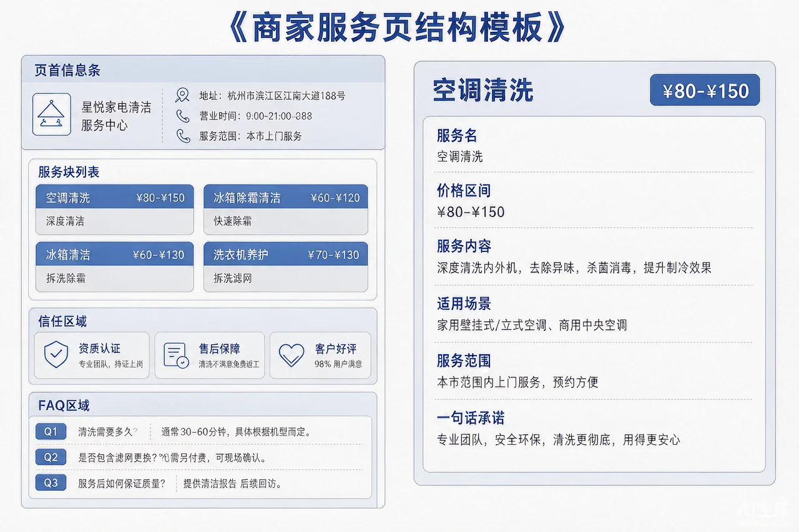Viewport: 799px width, 532px height.
Task: Click the 资质认证 trust card
Action: (x=92, y=355)
